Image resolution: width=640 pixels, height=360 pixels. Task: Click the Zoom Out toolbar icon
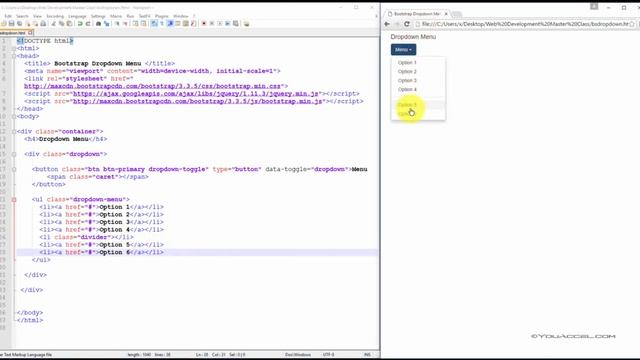[125, 24]
